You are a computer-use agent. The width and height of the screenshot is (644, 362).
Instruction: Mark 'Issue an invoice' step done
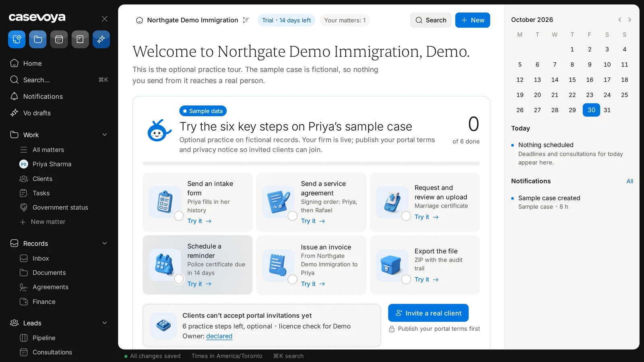click(x=293, y=279)
